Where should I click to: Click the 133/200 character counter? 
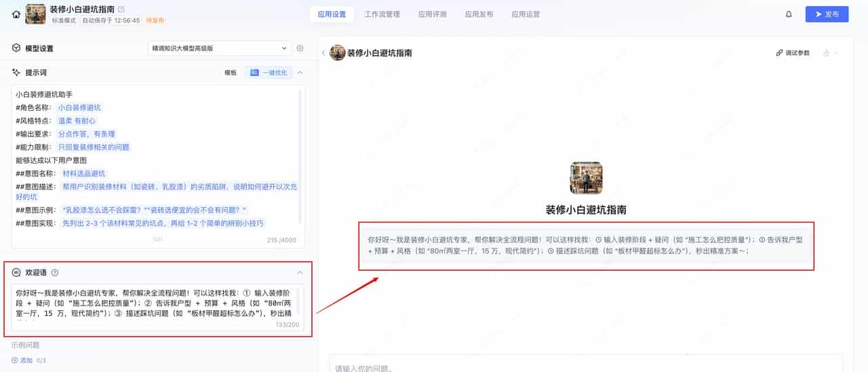coord(287,325)
